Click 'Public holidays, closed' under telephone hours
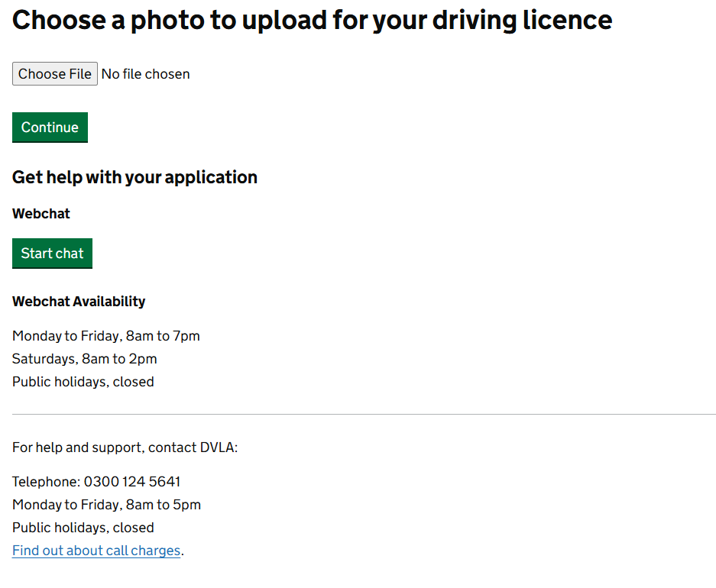The height and width of the screenshot is (588, 716). (x=83, y=528)
